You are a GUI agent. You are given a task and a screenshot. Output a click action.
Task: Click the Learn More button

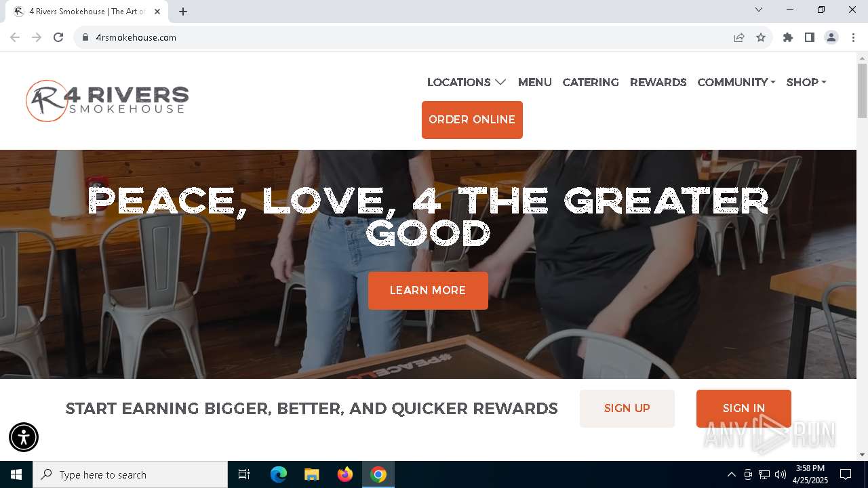point(428,291)
